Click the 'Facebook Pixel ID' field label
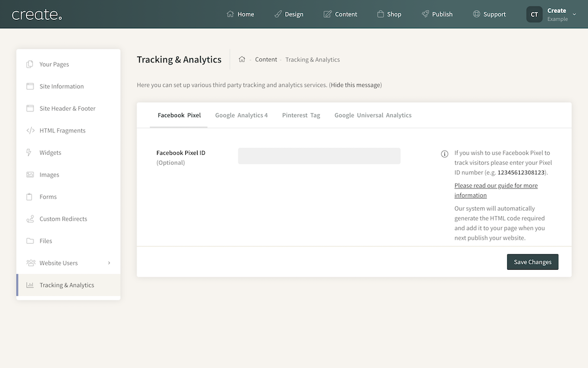588x368 pixels. coord(181,153)
